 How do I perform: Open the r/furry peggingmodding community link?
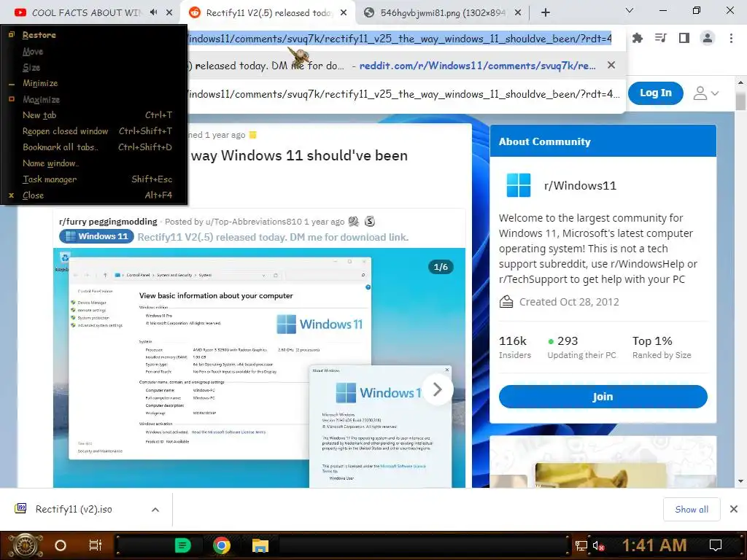pos(108,222)
